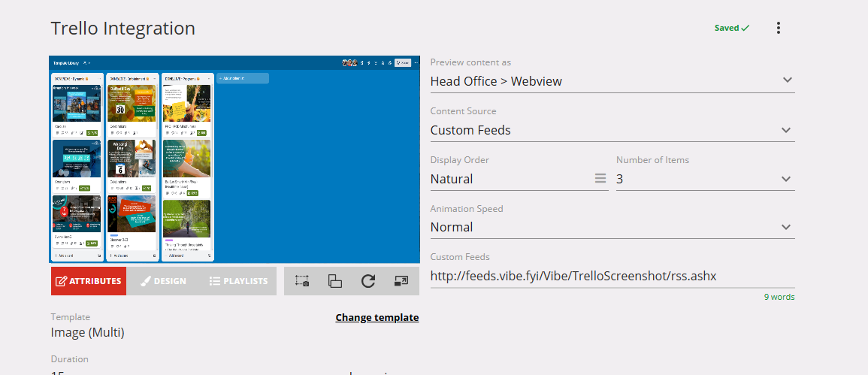Expand the Number of Items dropdown
This screenshot has height=375, width=868.
coord(786,179)
